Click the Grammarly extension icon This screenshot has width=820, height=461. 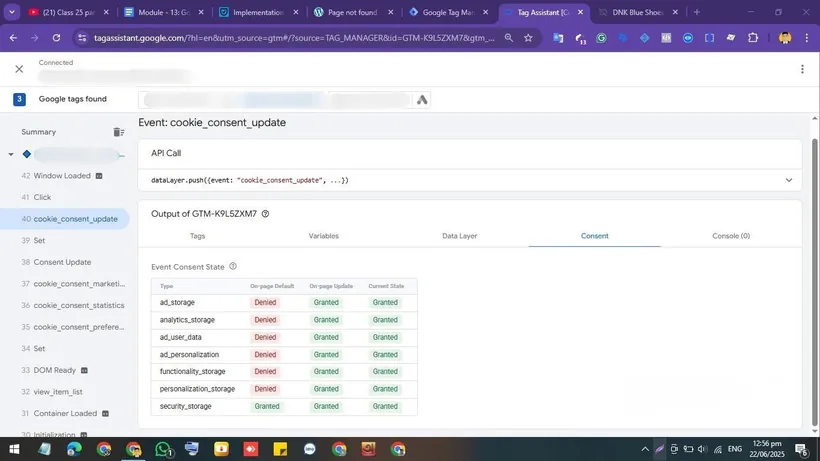click(601, 38)
